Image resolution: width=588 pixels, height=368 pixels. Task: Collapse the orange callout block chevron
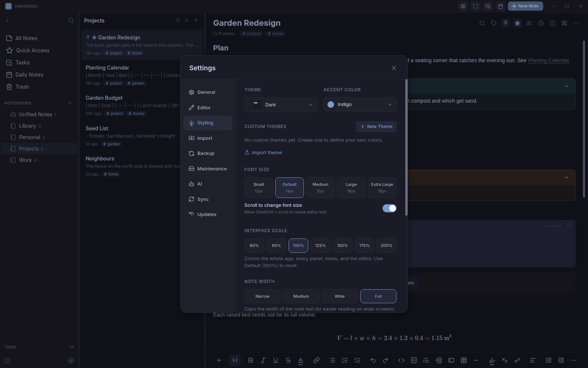click(567, 177)
